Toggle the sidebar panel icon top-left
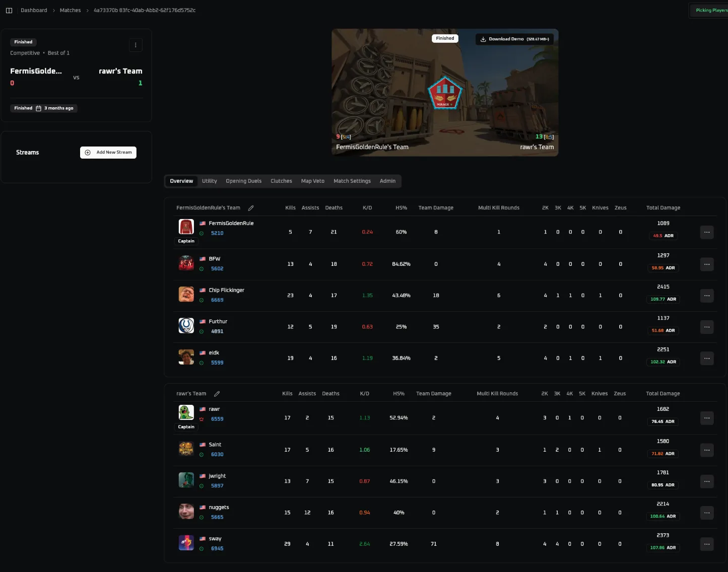 click(9, 10)
